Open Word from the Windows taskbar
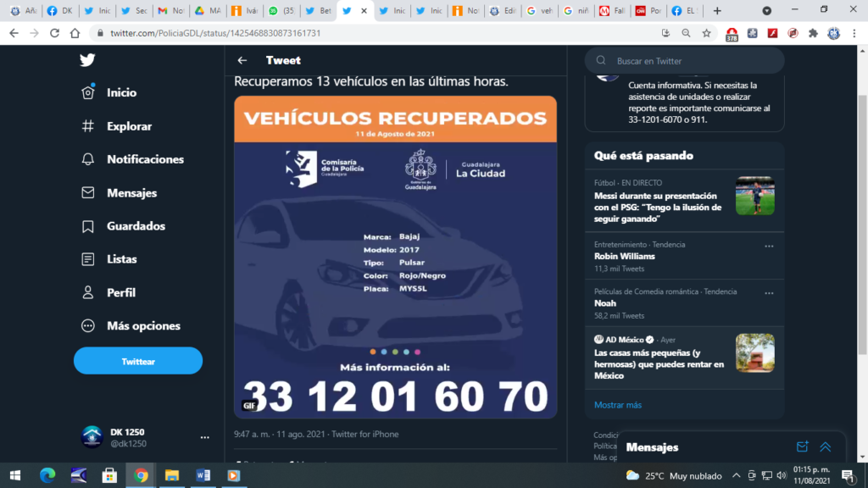 pyautogui.click(x=203, y=475)
